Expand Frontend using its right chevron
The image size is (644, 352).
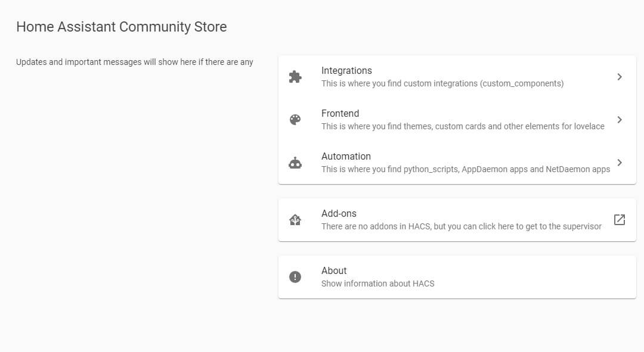(620, 120)
